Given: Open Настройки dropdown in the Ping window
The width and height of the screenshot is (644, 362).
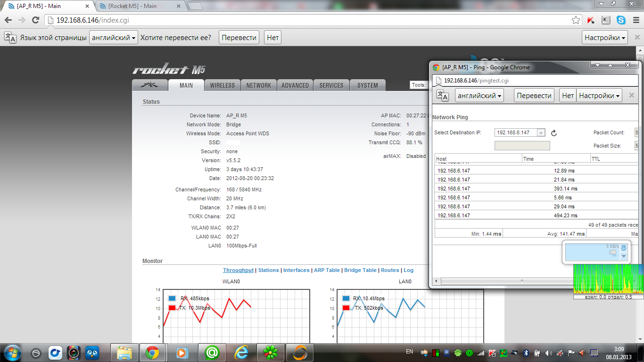Looking at the screenshot, I should pyautogui.click(x=599, y=96).
